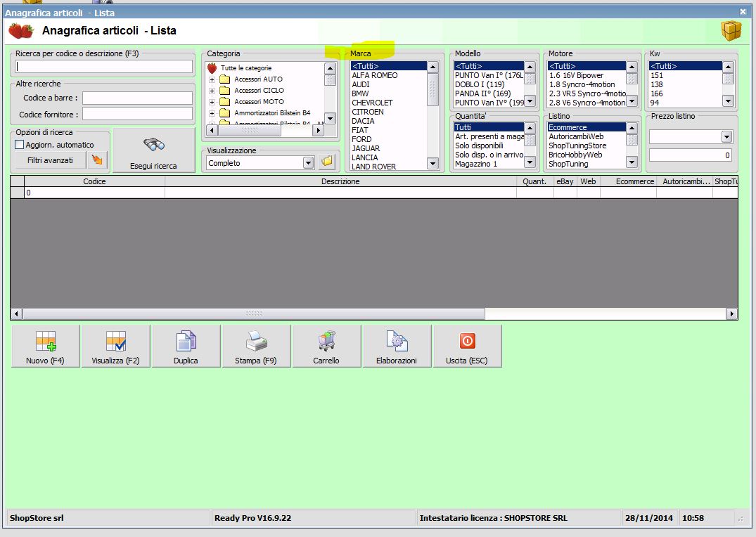The width and height of the screenshot is (756, 537).
Task: Click the strawberry logo in header
Action: [x=21, y=30]
